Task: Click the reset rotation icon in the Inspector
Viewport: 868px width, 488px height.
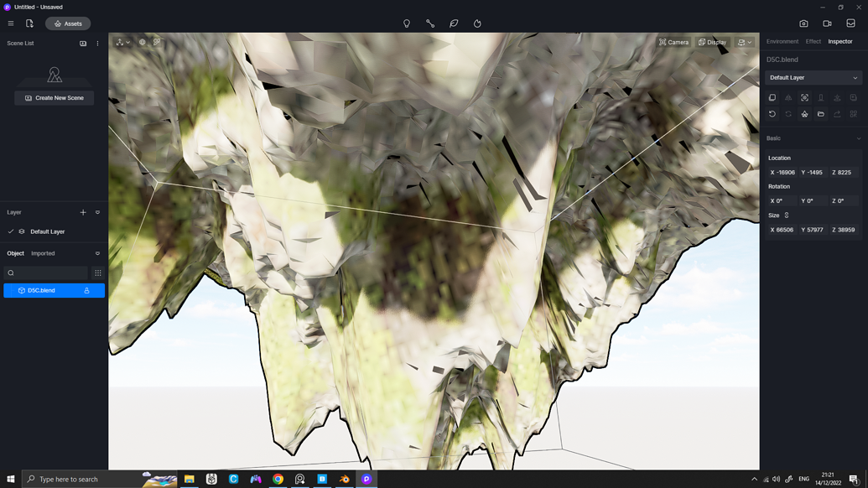Action: click(x=772, y=114)
